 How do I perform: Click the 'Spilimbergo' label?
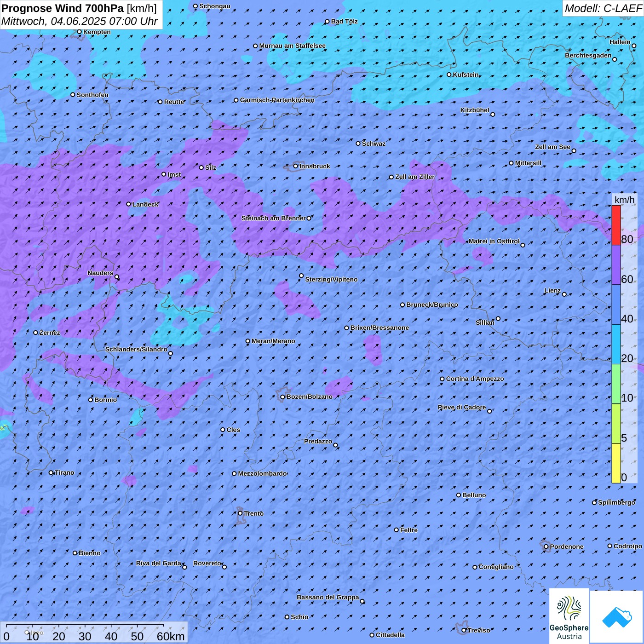[x=616, y=502]
